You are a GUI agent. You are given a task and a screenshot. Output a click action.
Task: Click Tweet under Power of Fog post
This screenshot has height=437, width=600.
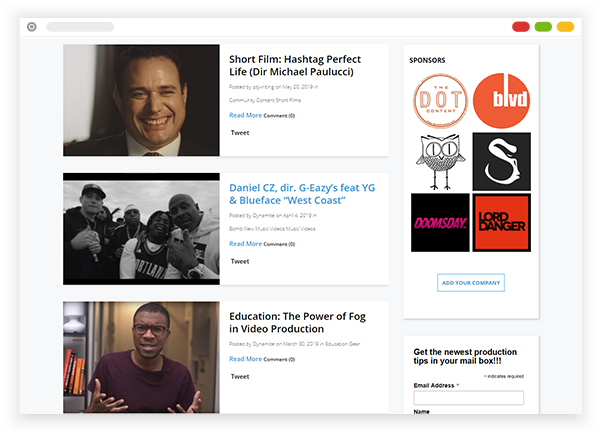click(x=240, y=377)
